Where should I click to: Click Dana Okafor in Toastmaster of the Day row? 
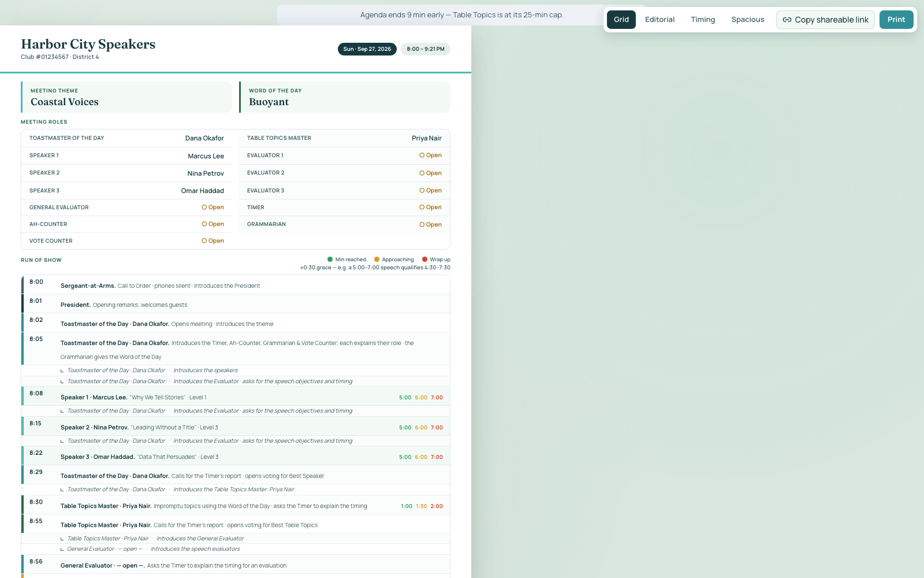204,138
